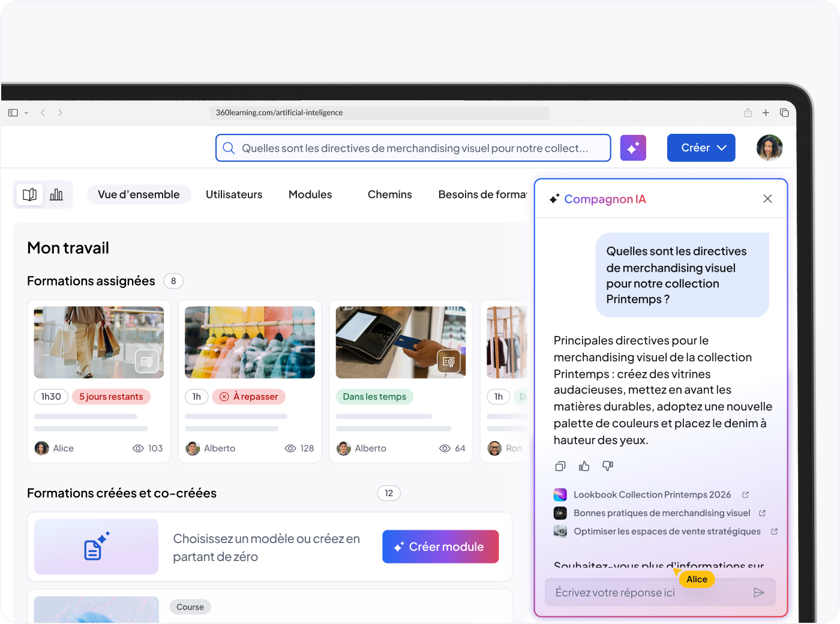840x624 pixels.
Task: Click the Écrivez votre réponse ici field
Action: pyautogui.click(x=660, y=592)
